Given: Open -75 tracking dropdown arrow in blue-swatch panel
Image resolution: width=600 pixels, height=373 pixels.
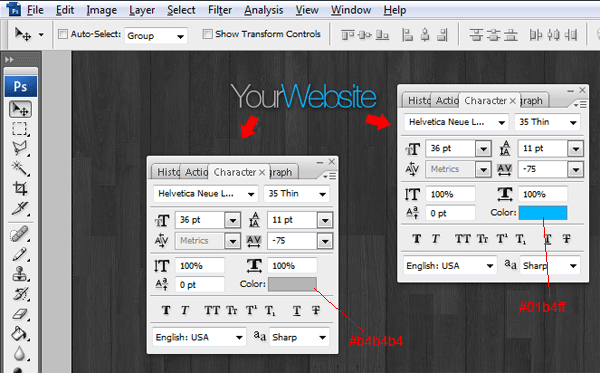Looking at the screenshot, I should [x=576, y=169].
